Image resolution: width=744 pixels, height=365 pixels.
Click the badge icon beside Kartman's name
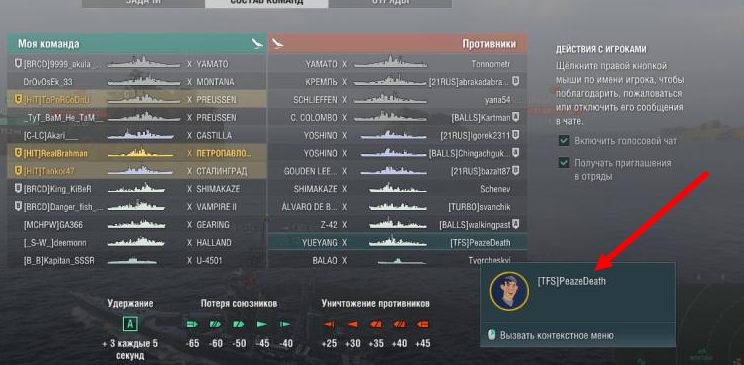click(515, 117)
